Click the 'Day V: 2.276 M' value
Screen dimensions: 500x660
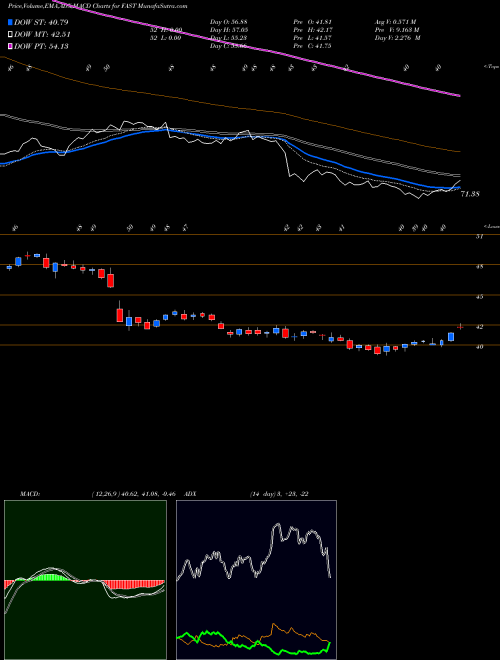399,38
